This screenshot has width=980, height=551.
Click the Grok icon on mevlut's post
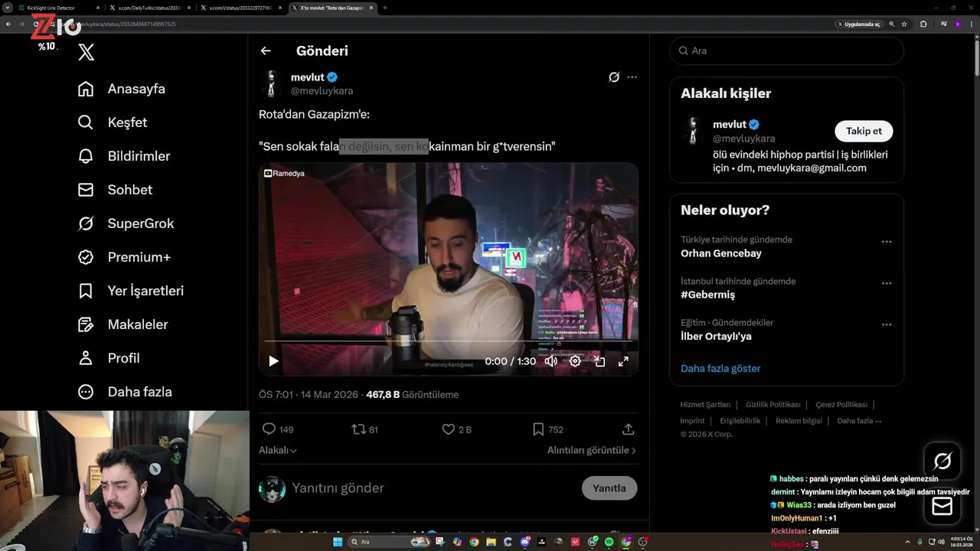pyautogui.click(x=614, y=77)
